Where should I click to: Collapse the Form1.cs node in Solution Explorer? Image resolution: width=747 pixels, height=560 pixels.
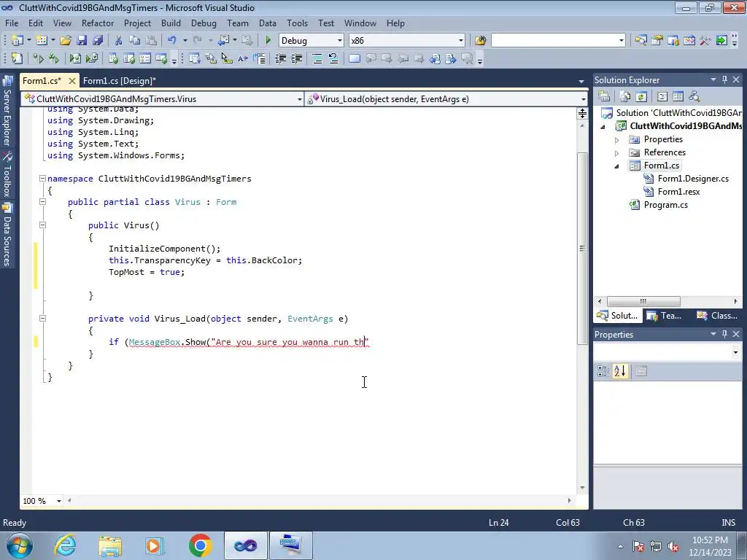(616, 166)
